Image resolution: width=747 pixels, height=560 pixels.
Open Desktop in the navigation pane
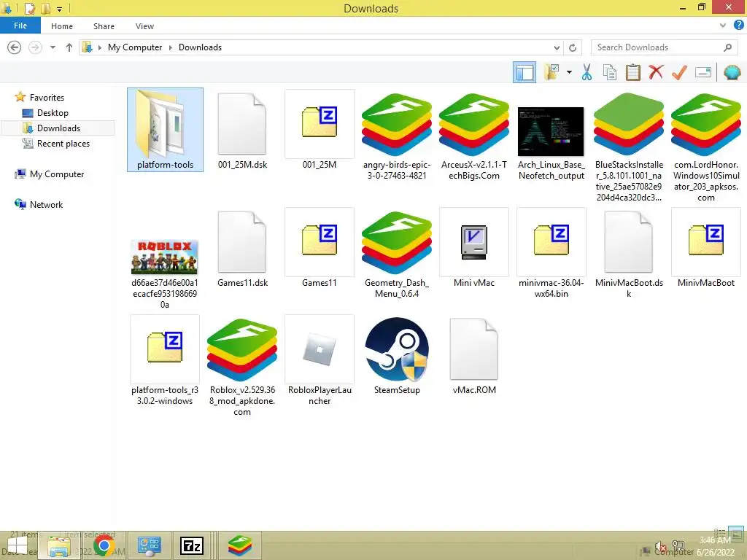click(53, 113)
